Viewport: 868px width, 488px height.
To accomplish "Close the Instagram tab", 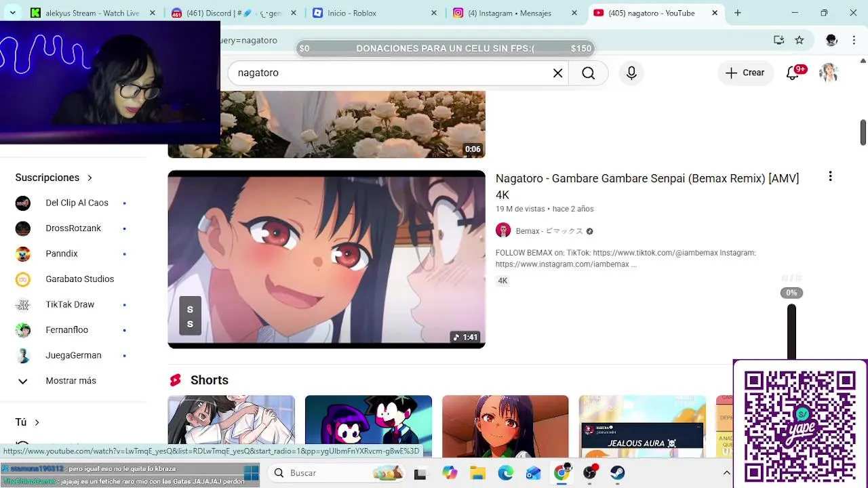I will [x=574, y=13].
